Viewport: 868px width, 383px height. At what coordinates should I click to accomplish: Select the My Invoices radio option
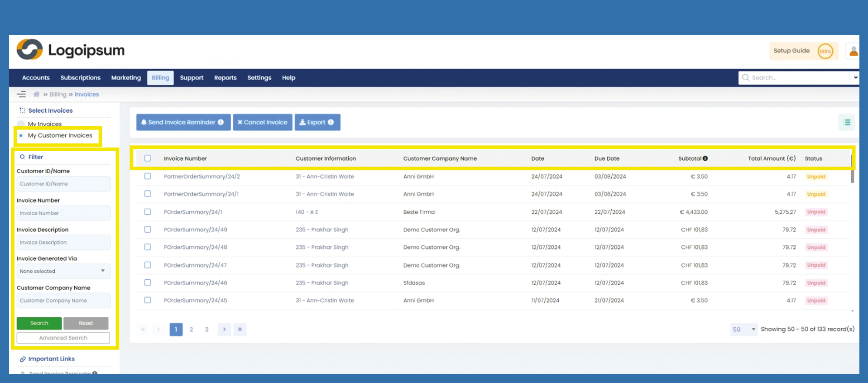coord(21,124)
